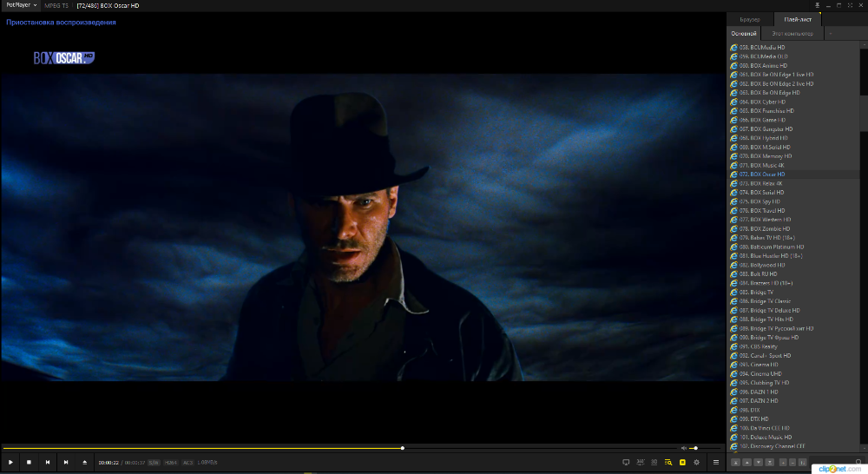Viewport: 868px width, 474px height.
Task: Skip to the next channel
Action: [x=66, y=463]
